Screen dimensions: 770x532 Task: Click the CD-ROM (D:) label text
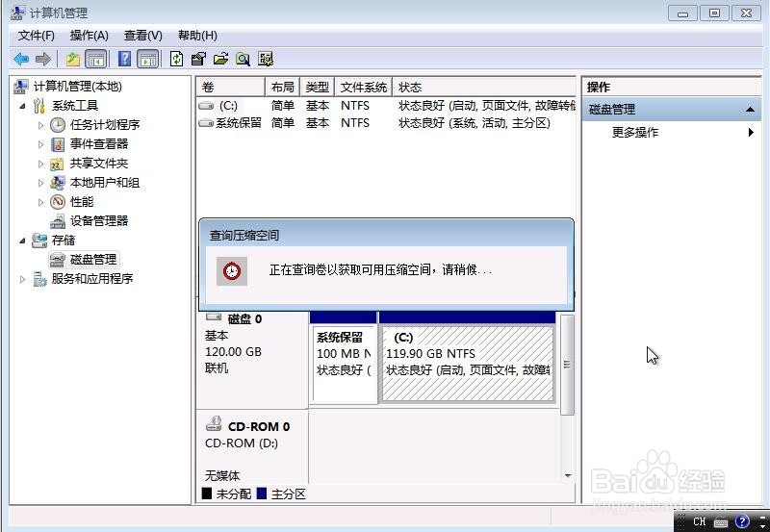click(x=242, y=443)
